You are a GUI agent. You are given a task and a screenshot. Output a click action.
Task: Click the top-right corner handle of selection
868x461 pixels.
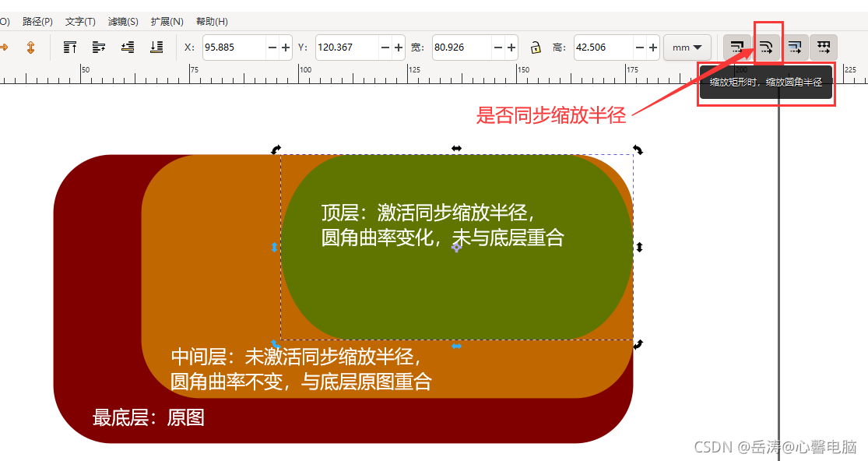coord(638,150)
